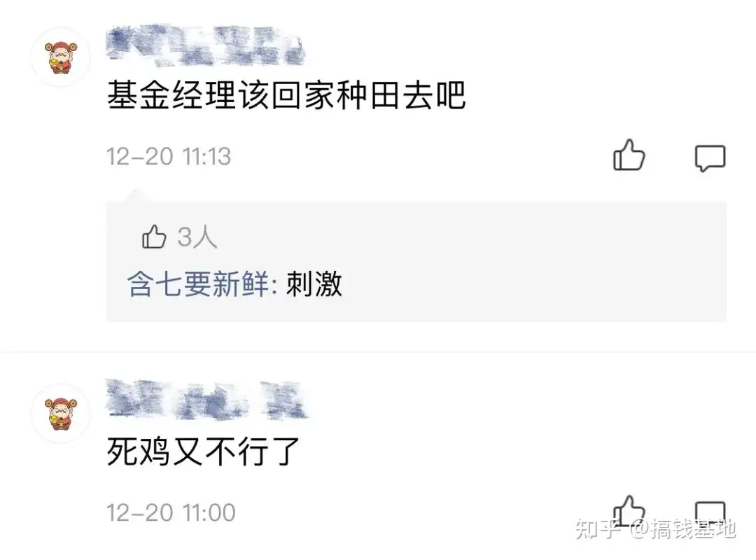Select the blurred username above first comment
This screenshot has width=756, height=560.
click(x=205, y=45)
